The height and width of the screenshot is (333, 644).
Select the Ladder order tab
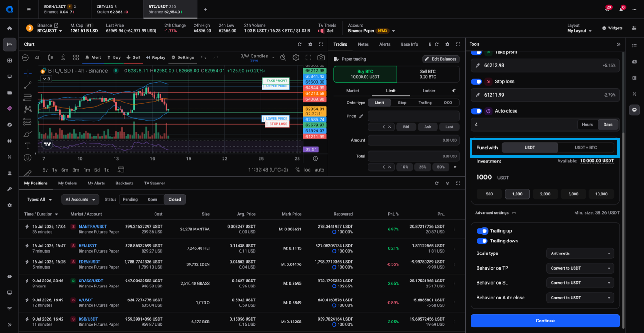[429, 91]
